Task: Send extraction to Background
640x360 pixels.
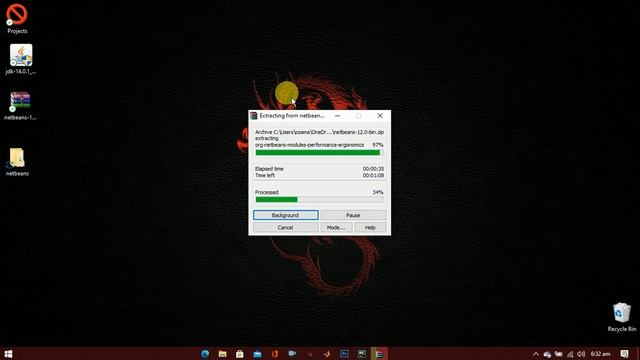Action: pos(285,215)
